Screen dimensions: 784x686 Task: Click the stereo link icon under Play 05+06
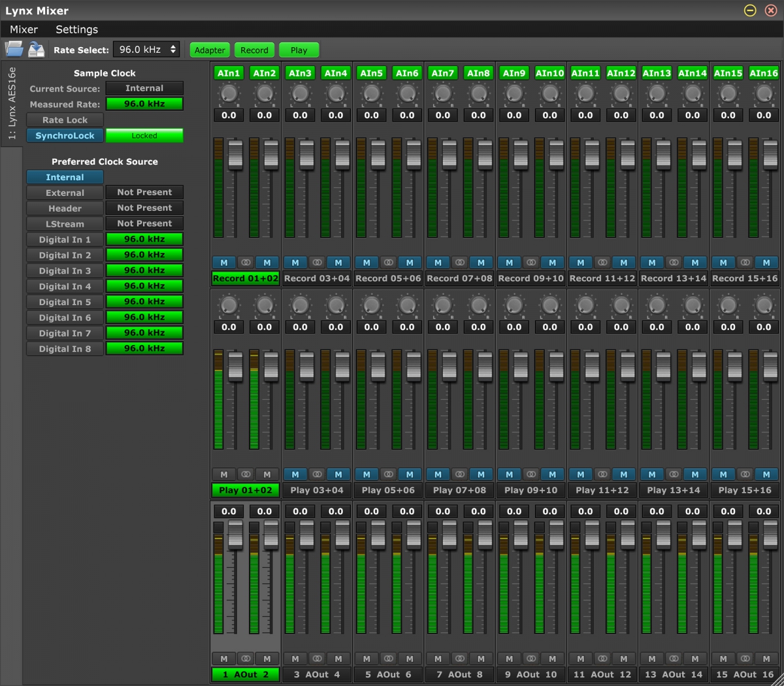click(x=388, y=474)
